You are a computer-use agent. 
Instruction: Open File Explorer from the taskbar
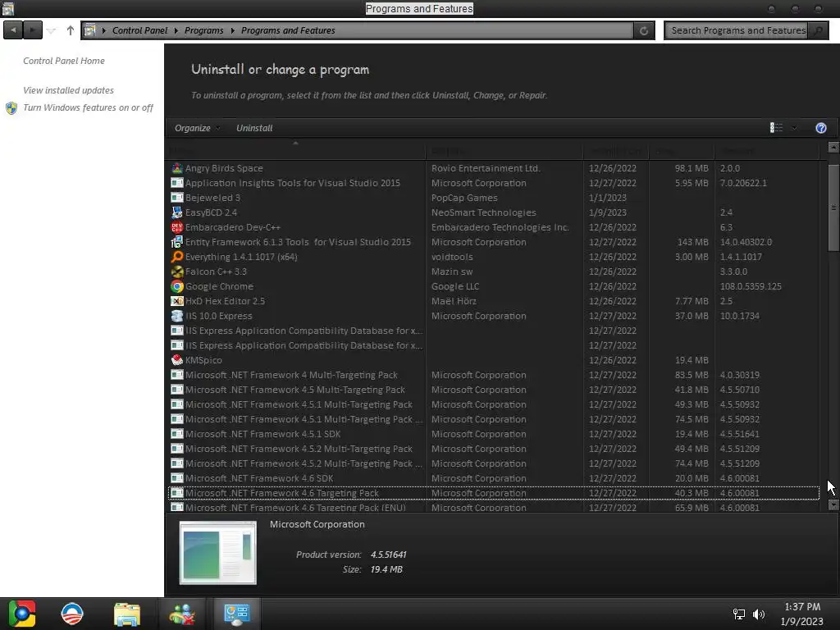[127, 614]
